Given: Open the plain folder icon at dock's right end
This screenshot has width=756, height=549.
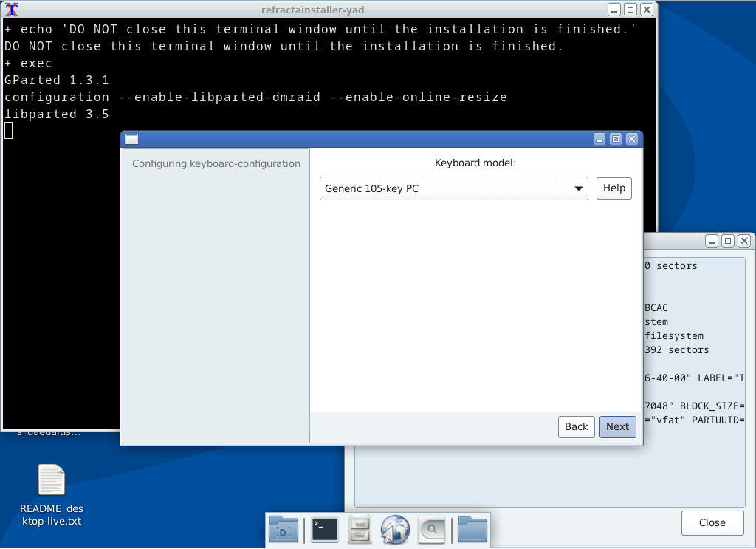Looking at the screenshot, I should 472,530.
